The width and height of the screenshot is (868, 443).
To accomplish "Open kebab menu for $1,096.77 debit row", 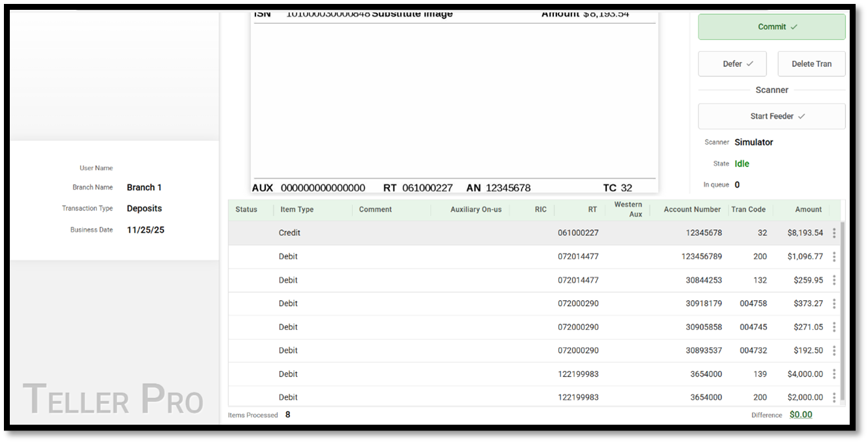I will coord(834,256).
